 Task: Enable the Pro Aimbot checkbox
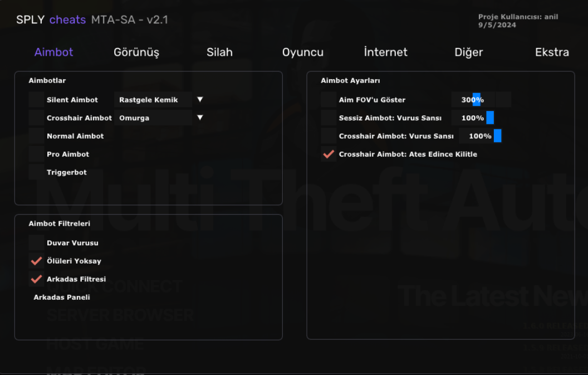[x=36, y=154]
